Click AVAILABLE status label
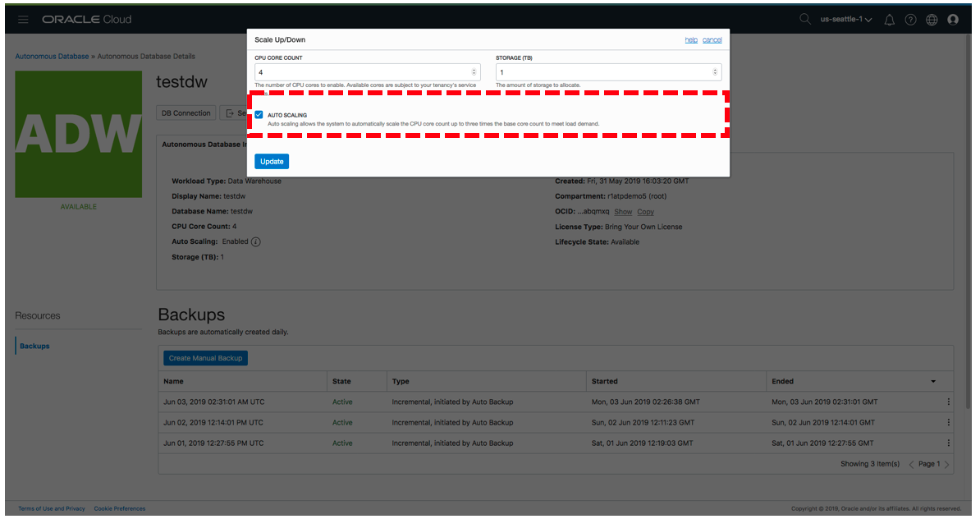Screen dimensions: 980x519 tap(79, 207)
